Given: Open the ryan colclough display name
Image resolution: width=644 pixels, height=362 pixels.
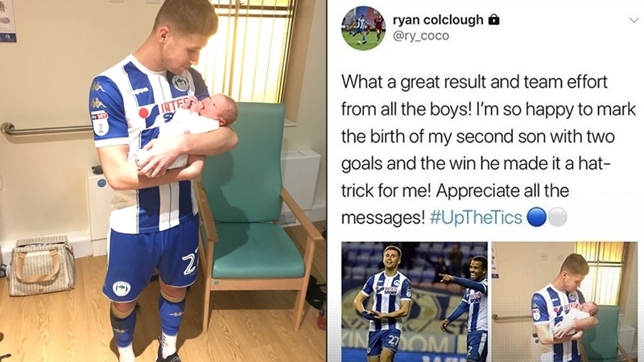Looking at the screenshot, I should pyautogui.click(x=438, y=19).
